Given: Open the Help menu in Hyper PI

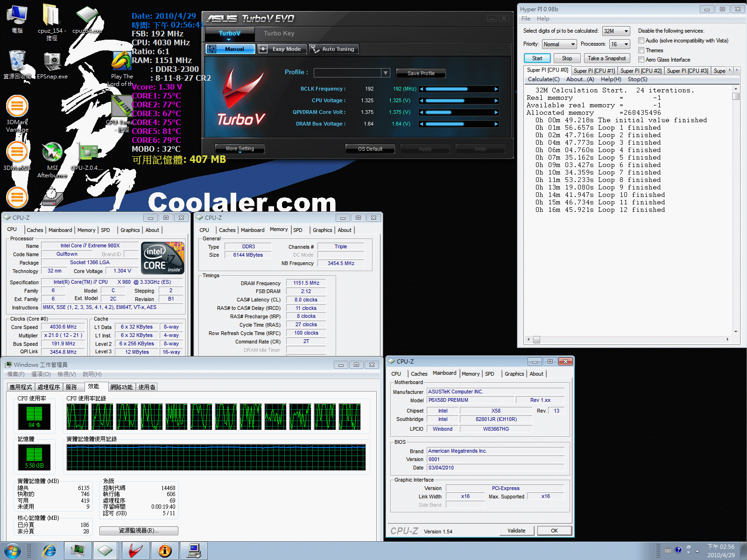Looking at the screenshot, I should [543, 19].
